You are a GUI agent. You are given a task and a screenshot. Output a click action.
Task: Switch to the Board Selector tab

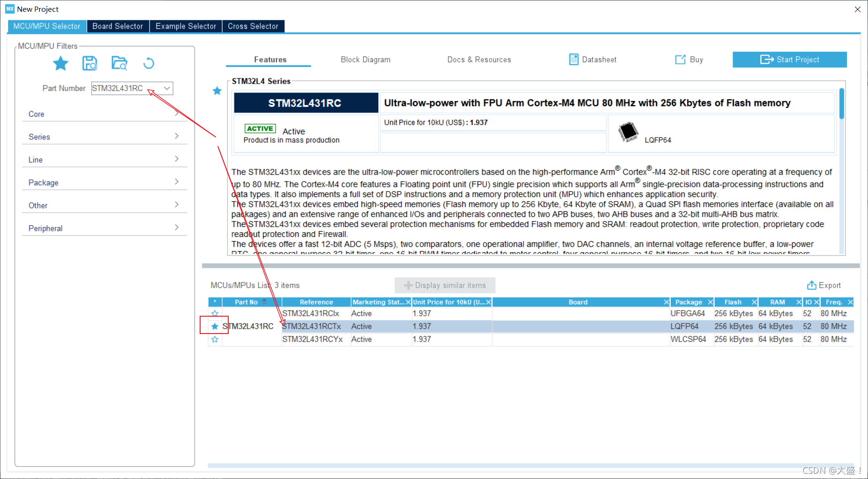pyautogui.click(x=118, y=26)
